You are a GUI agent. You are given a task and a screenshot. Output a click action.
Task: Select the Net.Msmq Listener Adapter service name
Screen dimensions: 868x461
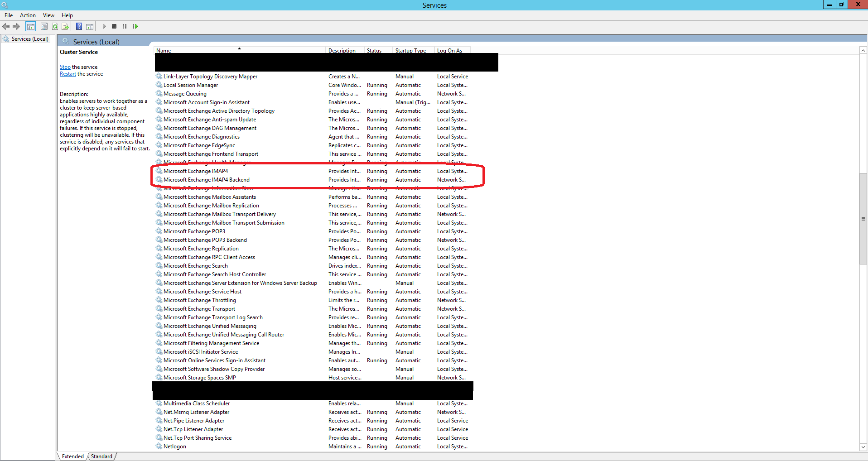[196, 412]
